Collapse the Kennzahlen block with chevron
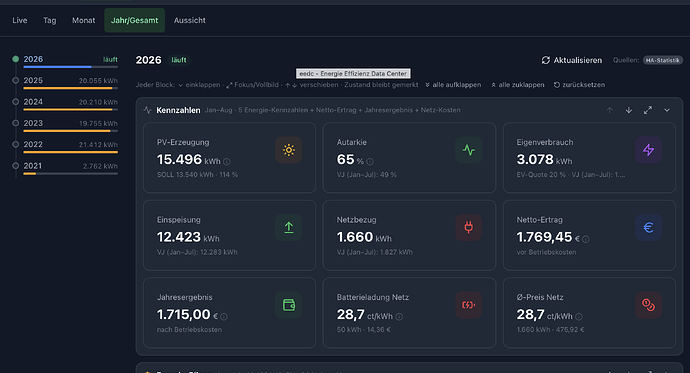 click(x=667, y=110)
